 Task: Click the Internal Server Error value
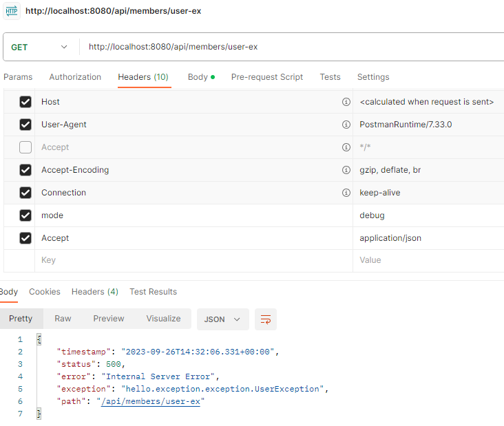[158, 376]
